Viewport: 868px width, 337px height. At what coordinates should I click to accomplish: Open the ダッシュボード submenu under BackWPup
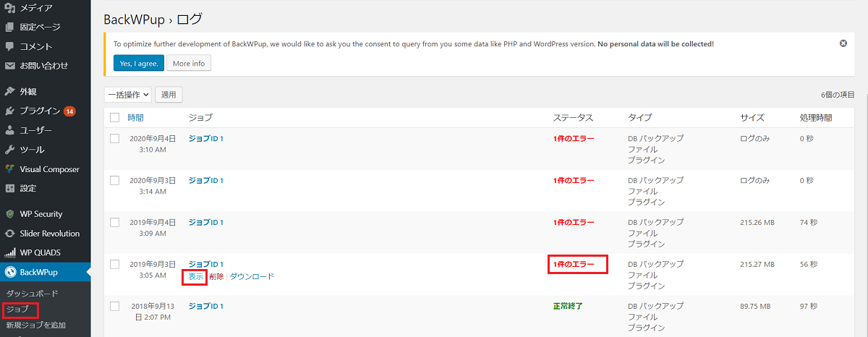pyautogui.click(x=32, y=294)
